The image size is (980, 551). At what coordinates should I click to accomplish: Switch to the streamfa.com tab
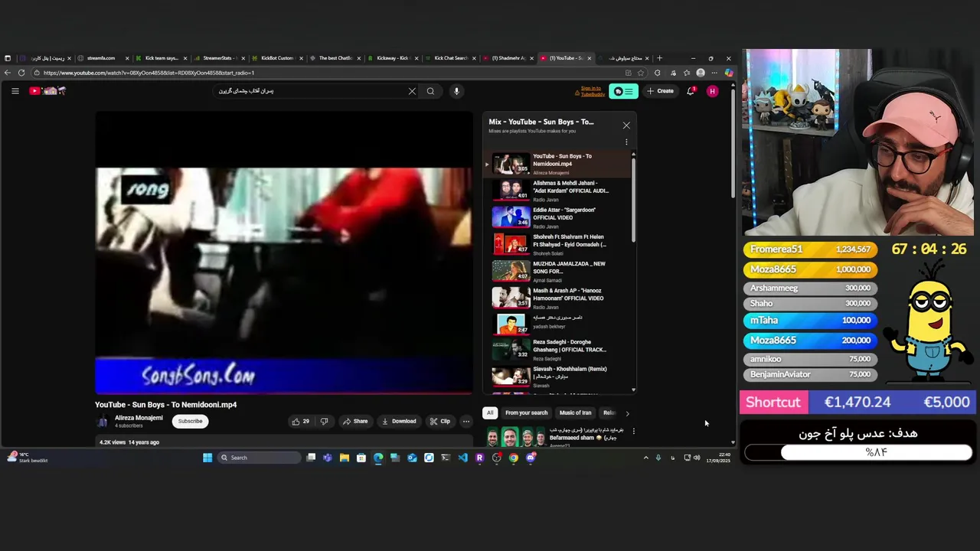click(102, 58)
